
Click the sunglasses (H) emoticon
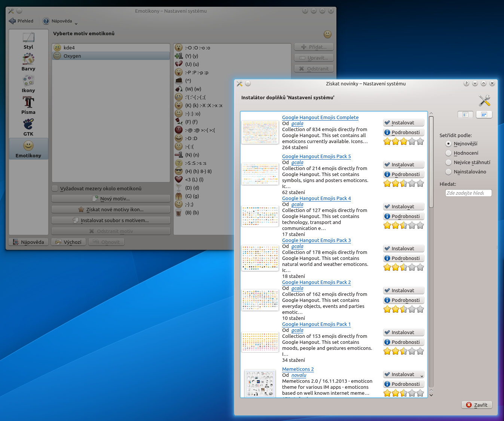coord(179,171)
